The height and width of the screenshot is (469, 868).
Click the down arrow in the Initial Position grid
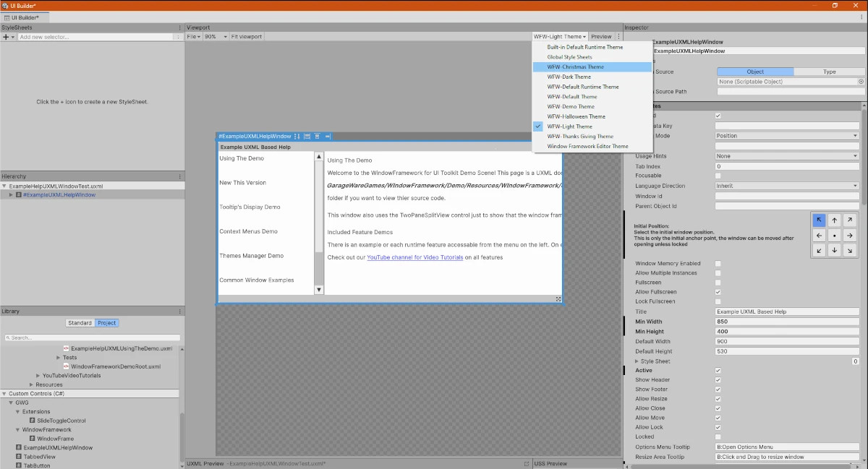pyautogui.click(x=835, y=251)
